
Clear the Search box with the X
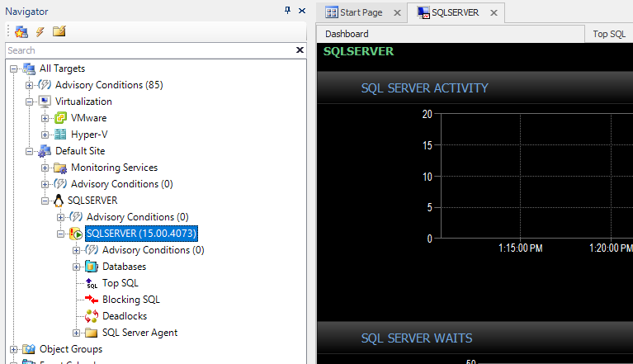click(x=300, y=50)
